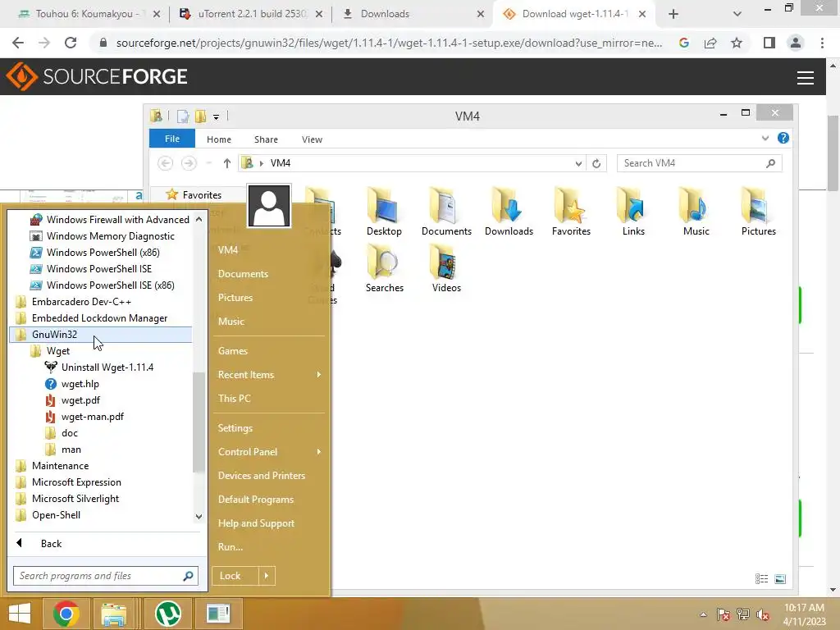Expand the Control Panel submenu
This screenshot has width=840, height=630.
269,452
